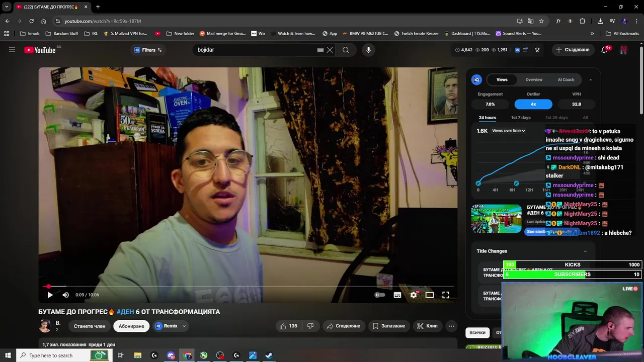Screen dimensions: 644x362
Task: Bookmark this page with the star
Action: [x=541, y=21]
